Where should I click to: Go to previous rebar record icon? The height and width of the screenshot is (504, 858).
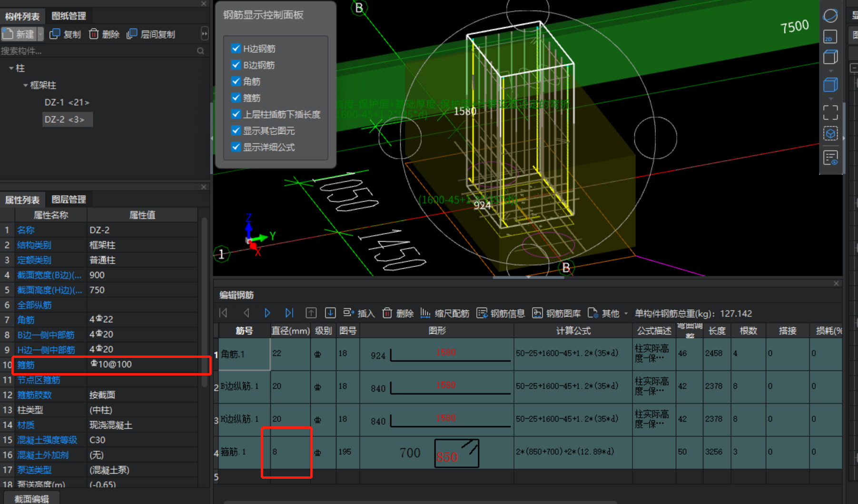point(246,313)
